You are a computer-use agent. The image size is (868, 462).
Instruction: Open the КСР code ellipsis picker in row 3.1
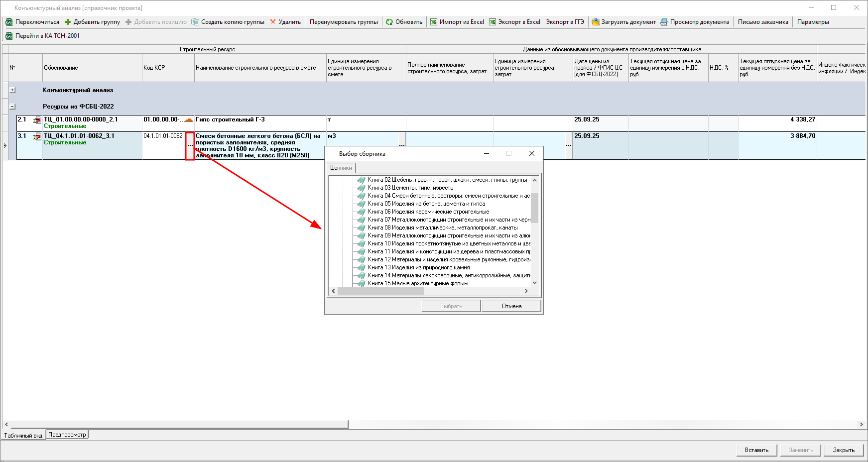coord(190,145)
